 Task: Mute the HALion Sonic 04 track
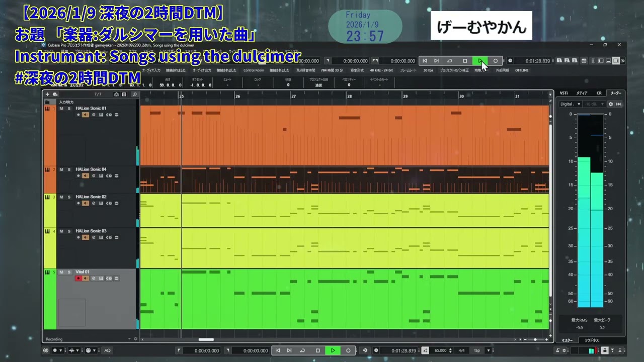[x=61, y=169]
